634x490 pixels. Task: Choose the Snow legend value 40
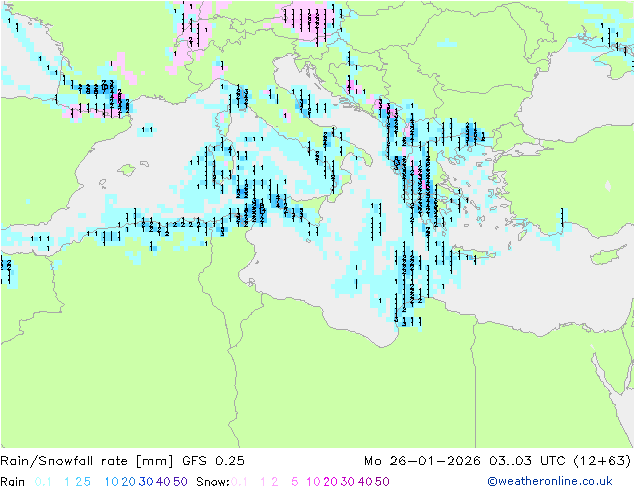point(365,482)
